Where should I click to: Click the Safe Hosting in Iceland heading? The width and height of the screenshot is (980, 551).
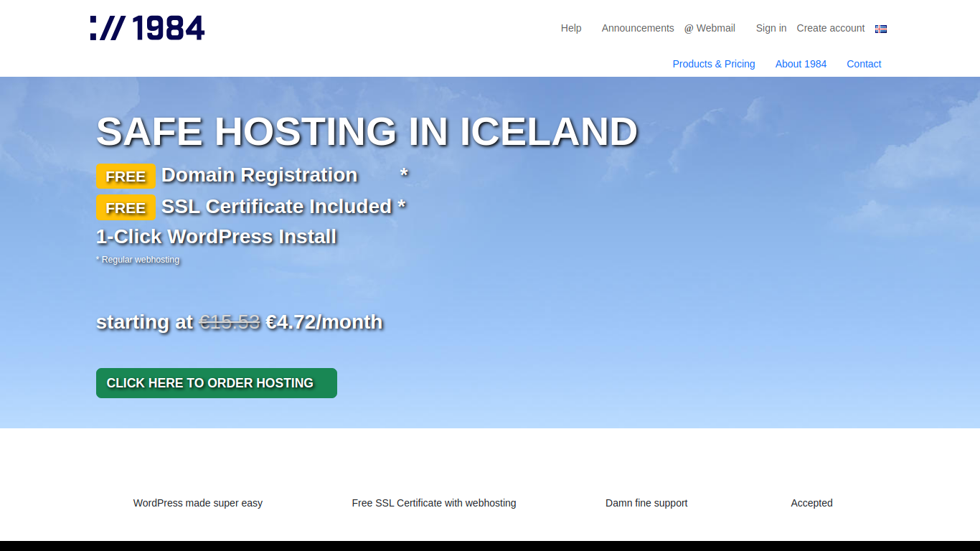367,132
